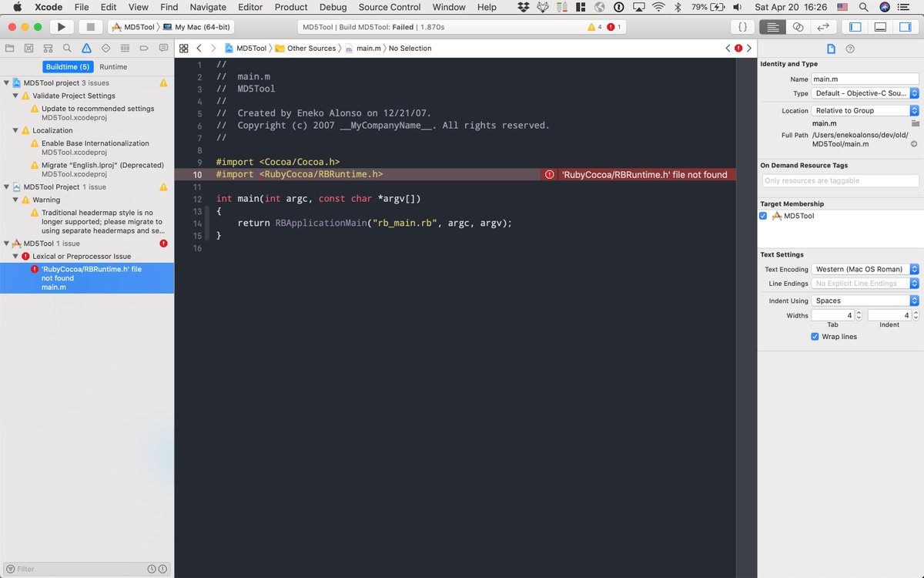924x578 pixels.
Task: Open the Symbol navigator
Action: [48, 48]
